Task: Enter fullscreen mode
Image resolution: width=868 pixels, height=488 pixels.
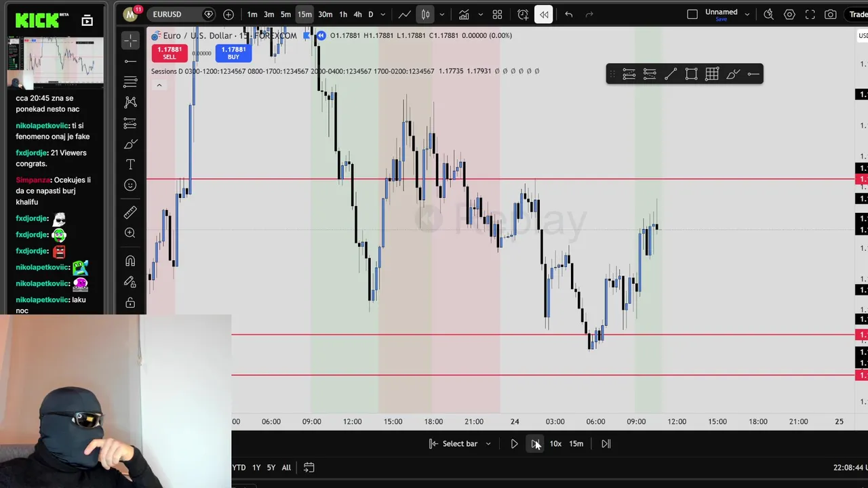Action: pos(810,14)
